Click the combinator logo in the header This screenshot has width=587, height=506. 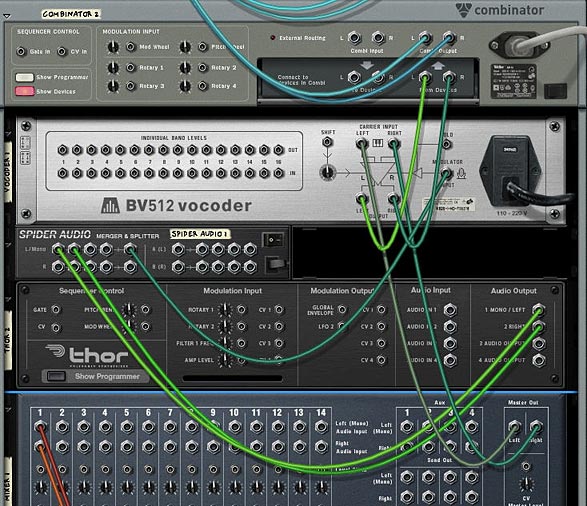(x=500, y=10)
